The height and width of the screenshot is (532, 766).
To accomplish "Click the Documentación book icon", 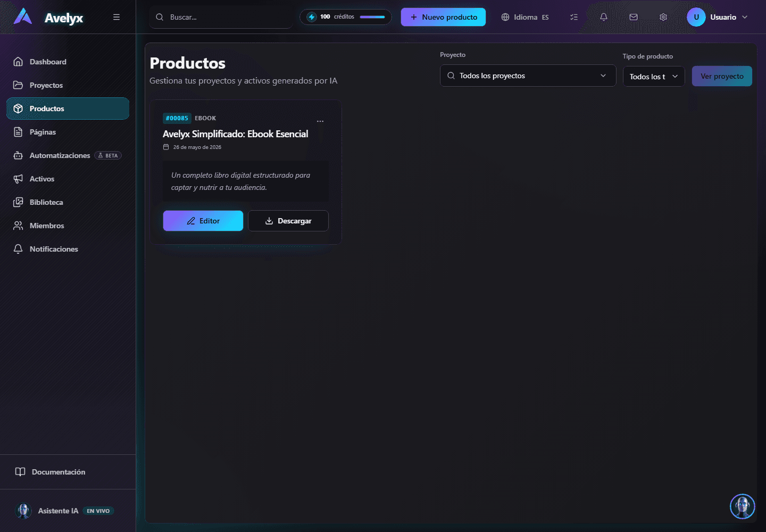I will pyautogui.click(x=20, y=472).
